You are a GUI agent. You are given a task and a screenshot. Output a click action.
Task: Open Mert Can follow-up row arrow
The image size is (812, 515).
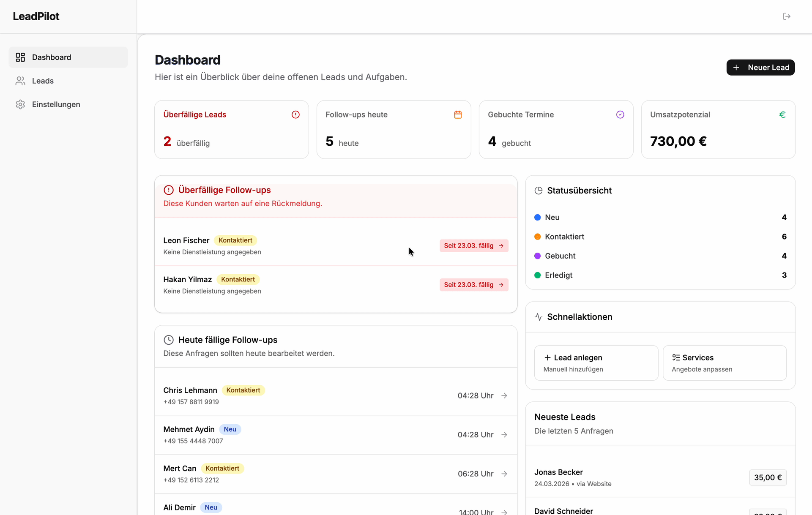click(x=504, y=474)
